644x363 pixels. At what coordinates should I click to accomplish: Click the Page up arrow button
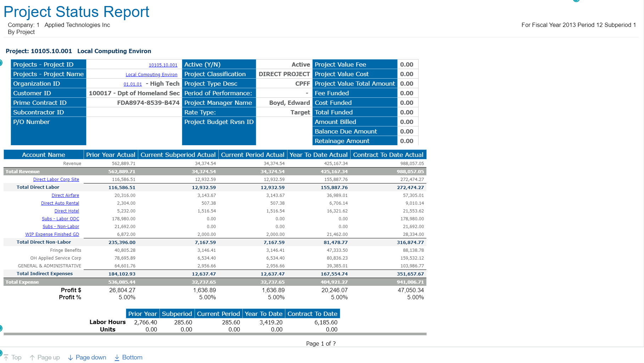45,357
